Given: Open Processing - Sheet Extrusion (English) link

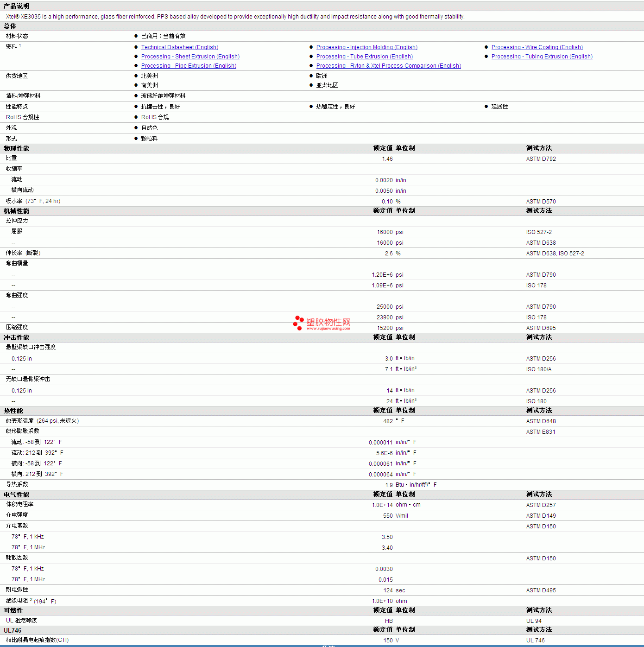Looking at the screenshot, I should 190,57.
